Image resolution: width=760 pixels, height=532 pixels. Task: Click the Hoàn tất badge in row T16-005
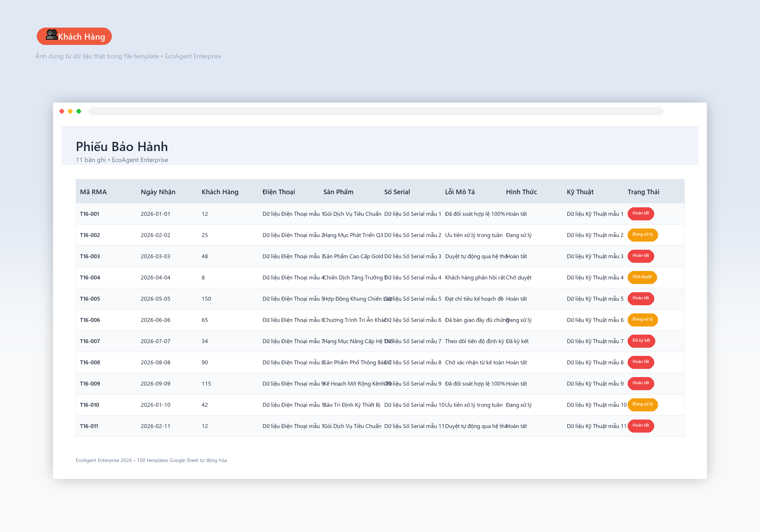pyautogui.click(x=641, y=299)
